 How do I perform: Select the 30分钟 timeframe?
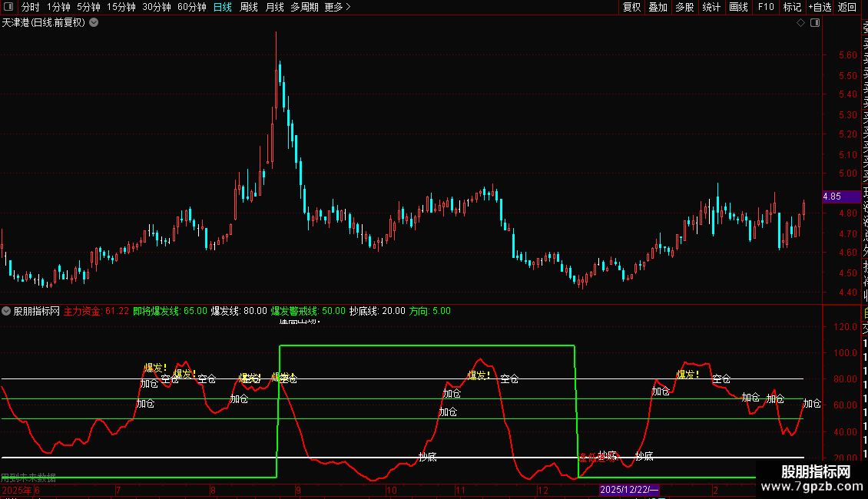click(x=157, y=7)
